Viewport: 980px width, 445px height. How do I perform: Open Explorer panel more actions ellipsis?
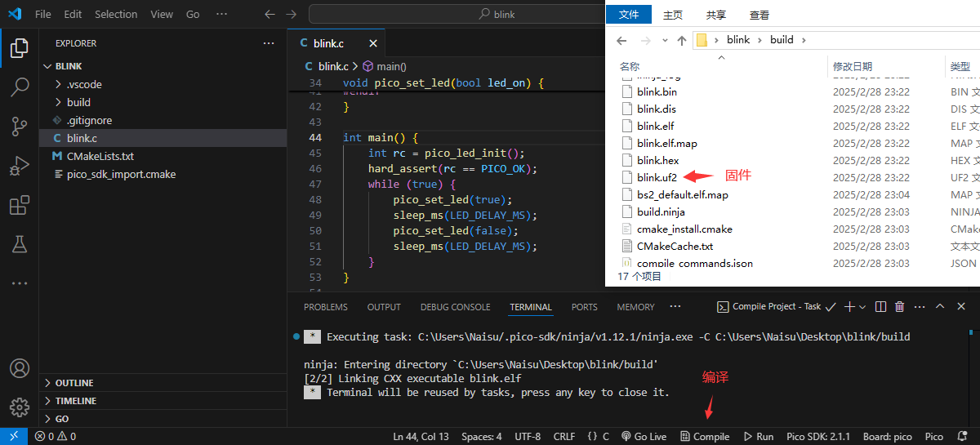269,43
